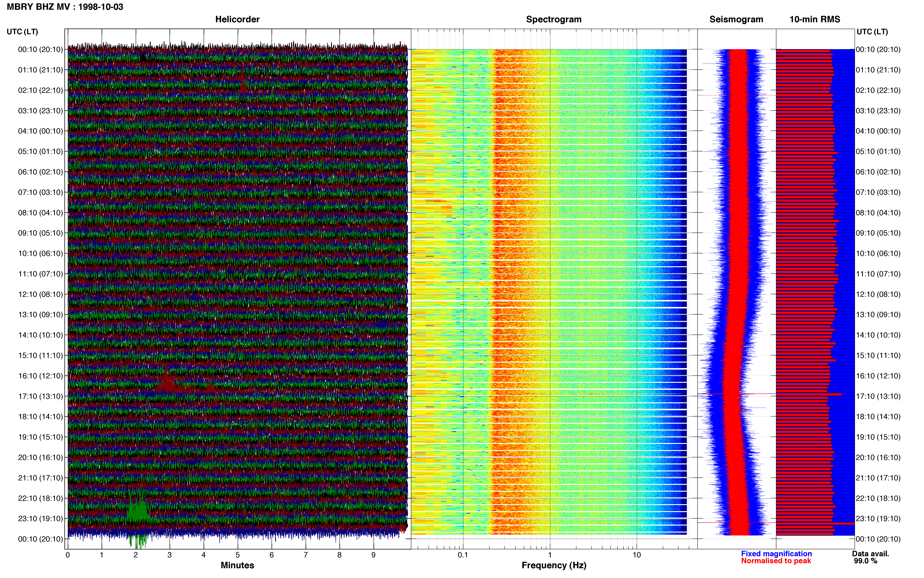This screenshot has width=924, height=578.
Task: Click the right 'UTC (LT)' axis label
Action: 872,32
